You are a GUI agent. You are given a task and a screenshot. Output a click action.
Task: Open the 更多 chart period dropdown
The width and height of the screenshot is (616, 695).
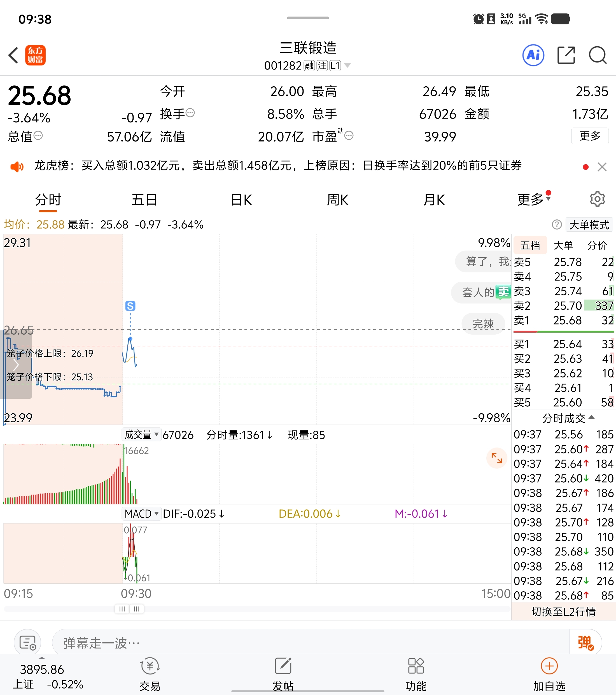click(x=532, y=200)
